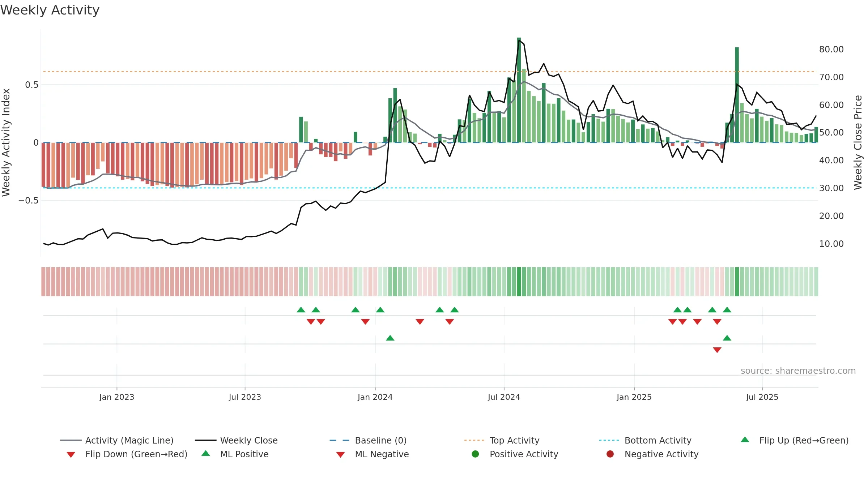Click the Weekly Close Price axis title
Viewport: 868px width, 488px height.
tap(858, 142)
